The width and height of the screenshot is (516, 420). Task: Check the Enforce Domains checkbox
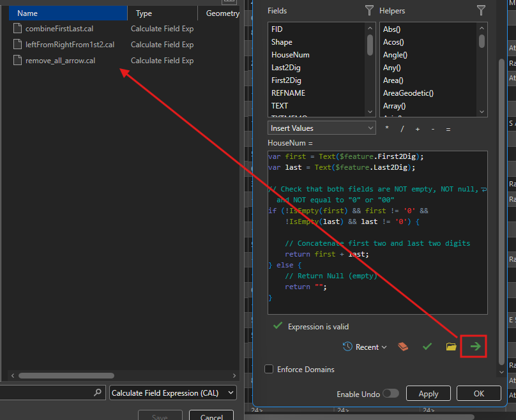coord(269,369)
